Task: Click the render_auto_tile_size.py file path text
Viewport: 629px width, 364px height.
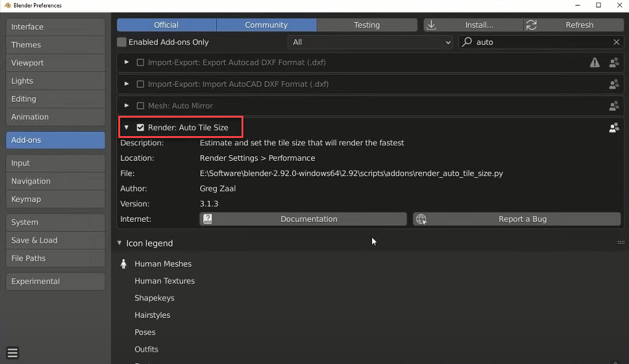Action: (351, 174)
